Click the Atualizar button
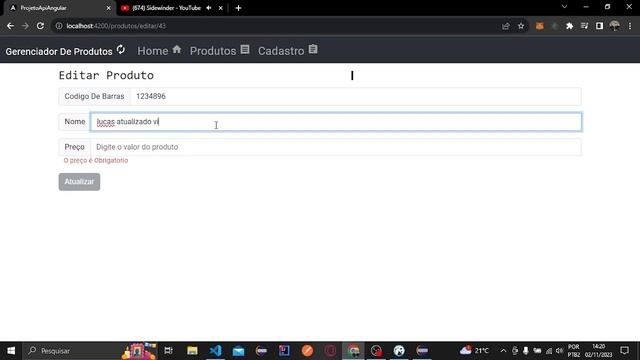This screenshot has height=360, width=640. click(79, 182)
